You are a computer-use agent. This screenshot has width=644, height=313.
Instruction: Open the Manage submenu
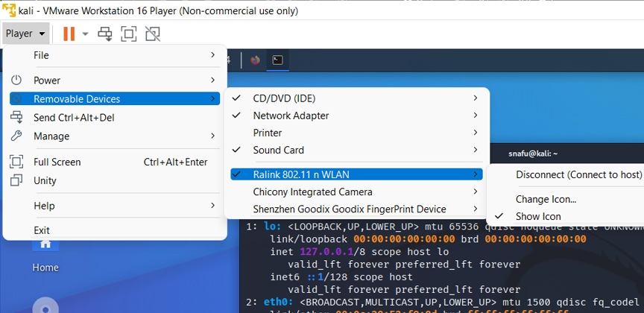[x=115, y=136]
